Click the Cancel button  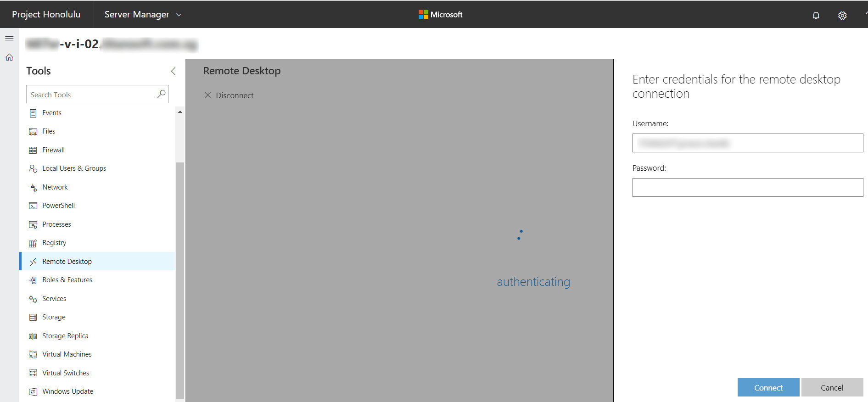pyautogui.click(x=832, y=388)
